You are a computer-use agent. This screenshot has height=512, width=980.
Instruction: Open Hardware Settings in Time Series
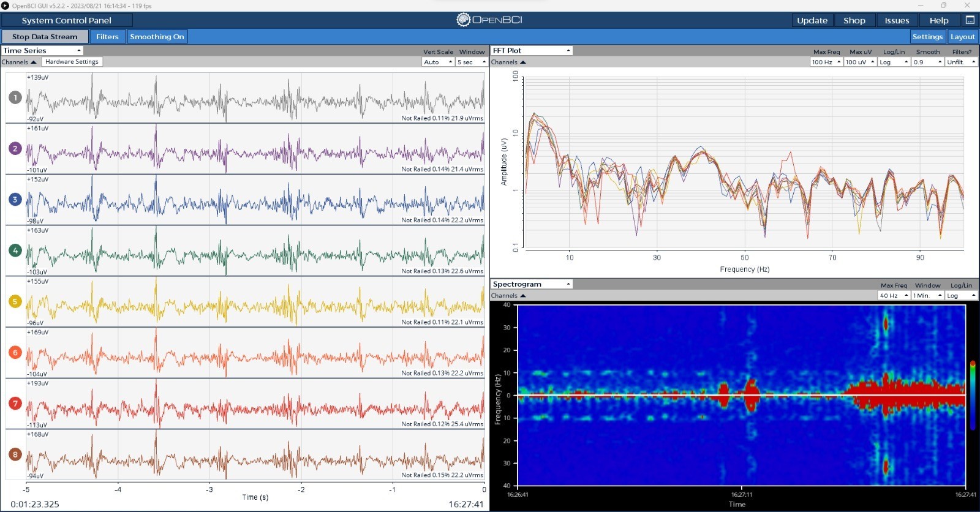coord(72,62)
